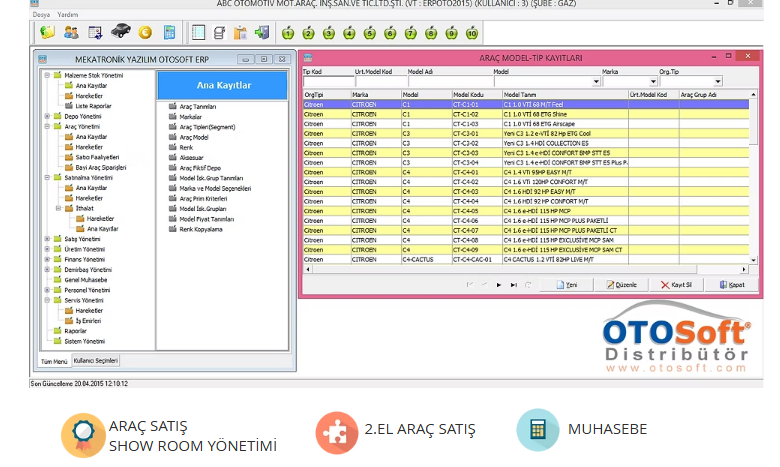Click the black car toolbar icon
Viewport: 780px width, 467px height.
click(x=120, y=33)
